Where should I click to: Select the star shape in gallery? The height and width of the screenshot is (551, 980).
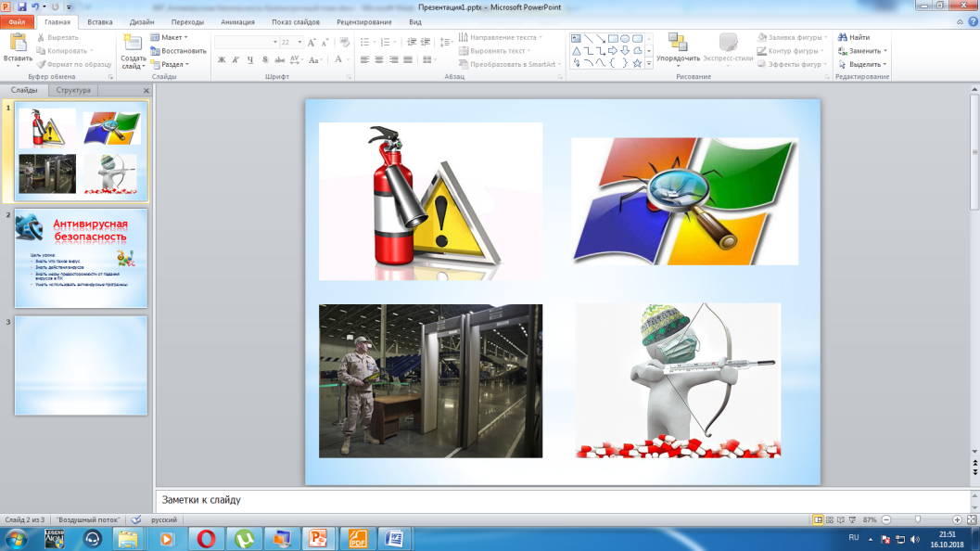(637, 63)
